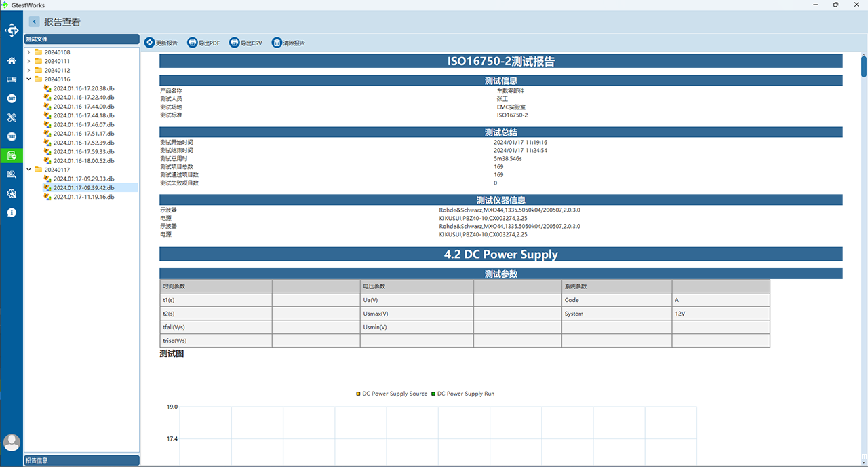This screenshot has width=868, height=467.
Task: Select file 2024.01.17-11.19.16.db
Action: pos(83,197)
